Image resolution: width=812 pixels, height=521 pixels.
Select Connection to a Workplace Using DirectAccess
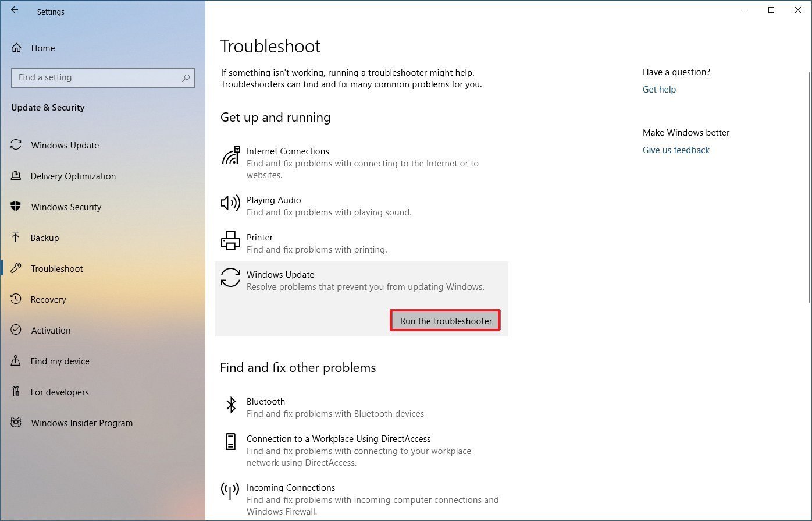click(x=361, y=451)
